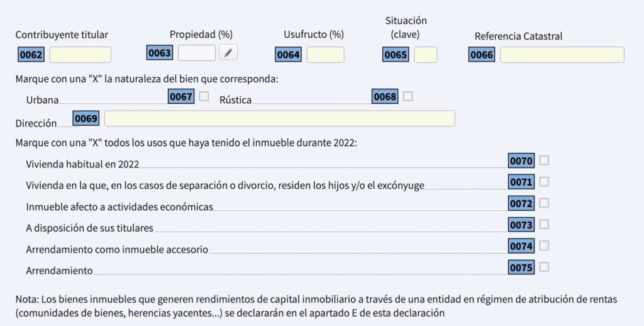Click the blue 0062 box label
644x326 pixels.
tap(31, 55)
